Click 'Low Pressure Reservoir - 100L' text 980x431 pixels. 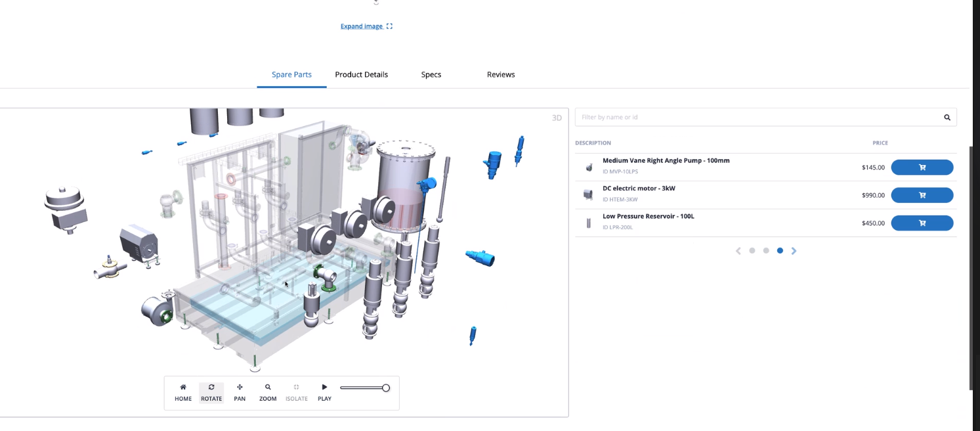pos(649,216)
